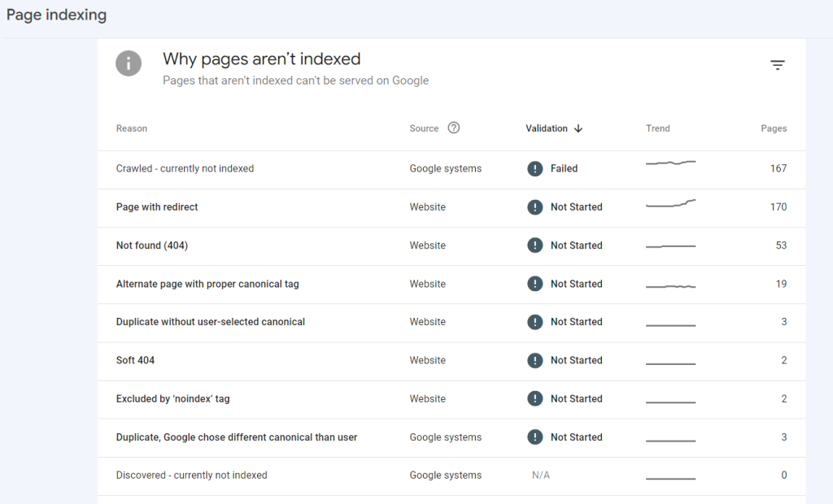
Task: Click the warning icon on Page with redirect row
Action: point(534,206)
